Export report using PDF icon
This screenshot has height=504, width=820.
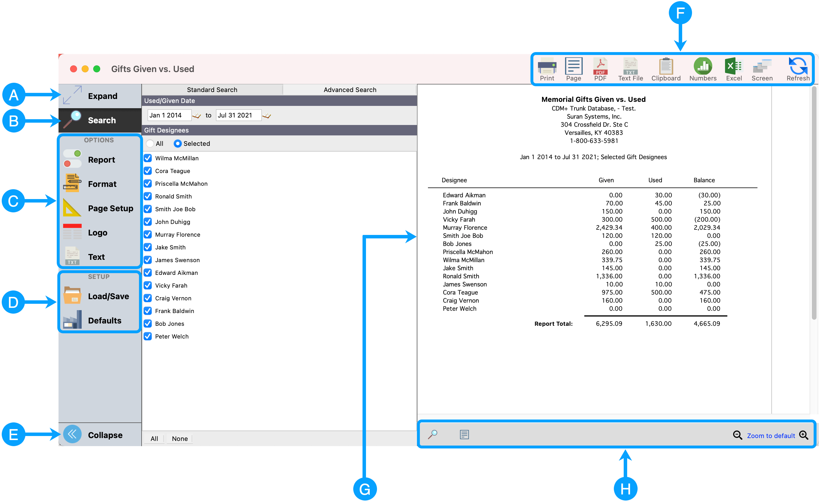point(600,69)
